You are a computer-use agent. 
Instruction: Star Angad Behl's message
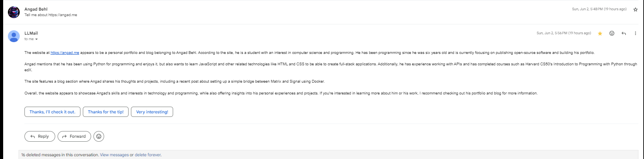pos(635,9)
